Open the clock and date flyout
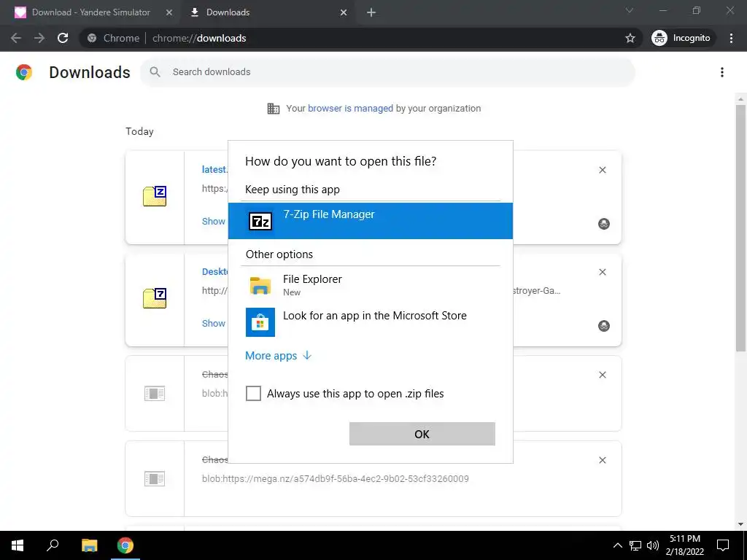 (x=684, y=545)
